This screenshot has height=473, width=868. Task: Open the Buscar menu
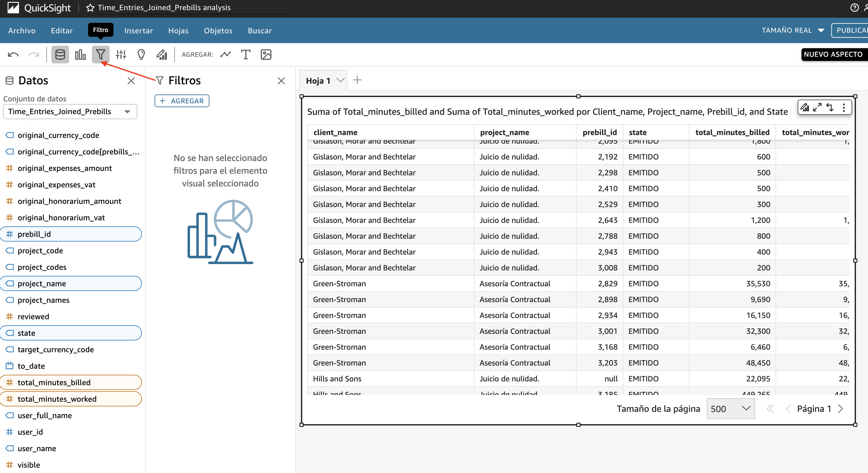259,31
